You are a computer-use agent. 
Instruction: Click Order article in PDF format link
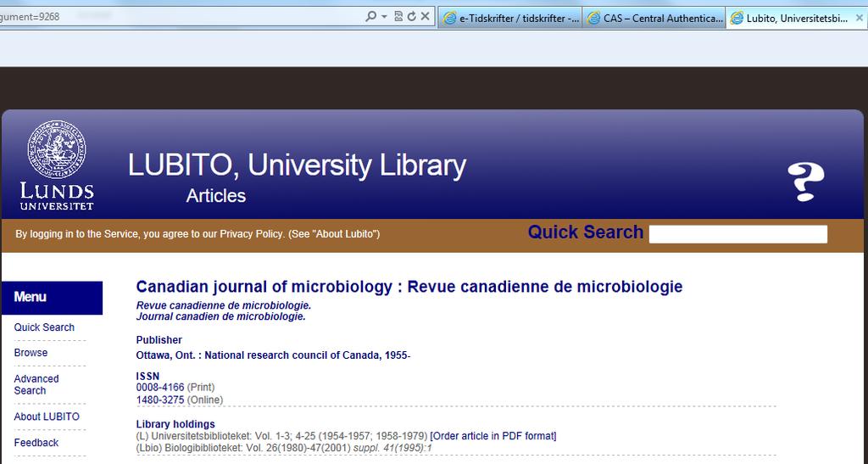coord(493,436)
